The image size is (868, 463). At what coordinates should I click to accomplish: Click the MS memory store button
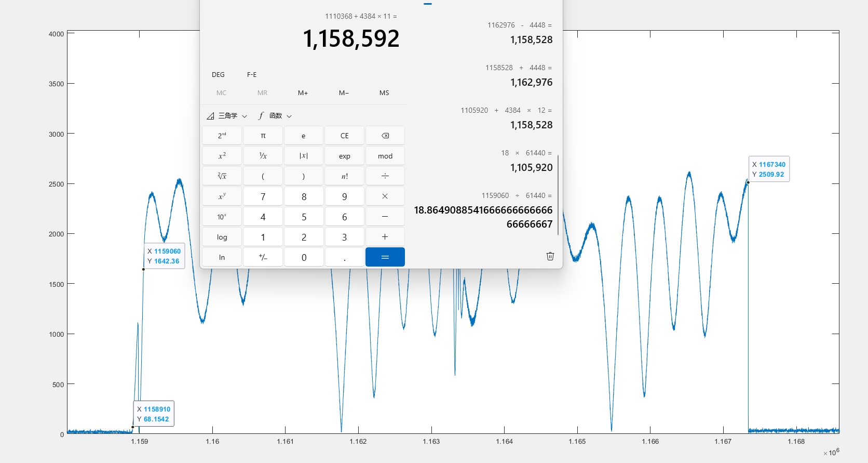[384, 93]
